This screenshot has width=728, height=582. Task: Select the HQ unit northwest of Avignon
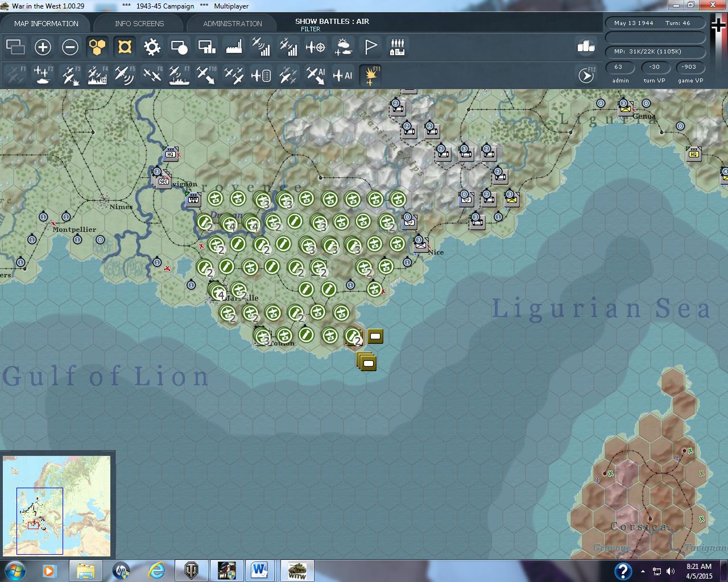pyautogui.click(x=171, y=153)
